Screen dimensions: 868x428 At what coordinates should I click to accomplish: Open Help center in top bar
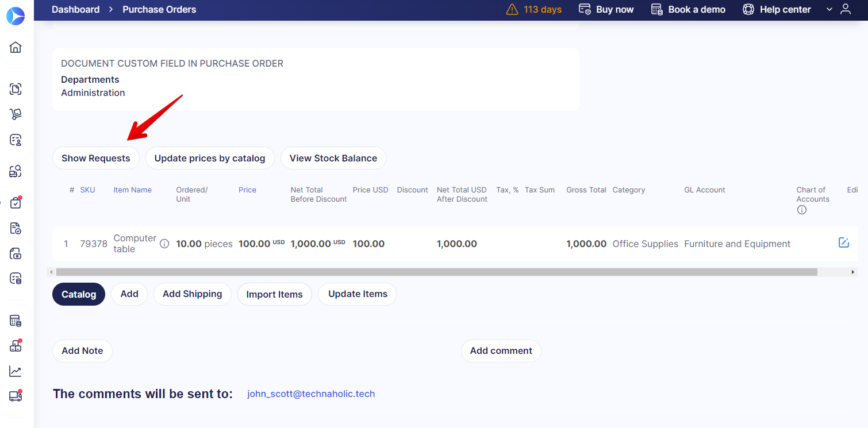tap(777, 9)
